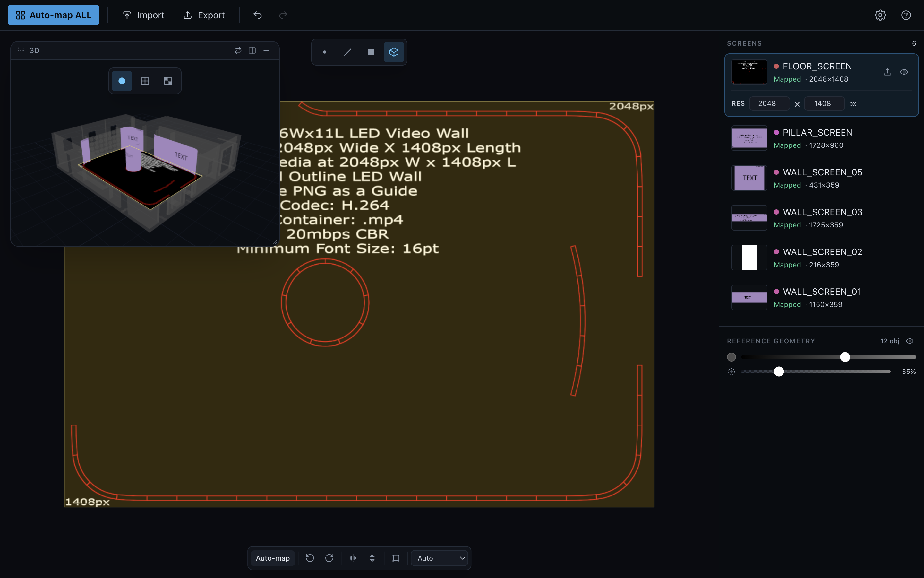Flip horizontally in bottom toolbar

coord(353,558)
